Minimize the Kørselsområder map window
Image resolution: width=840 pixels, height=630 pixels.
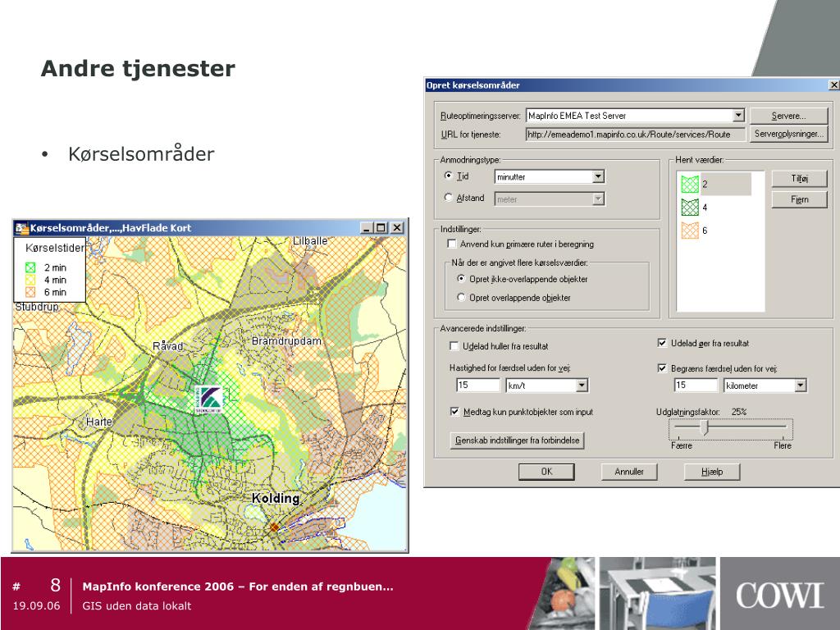point(367,228)
